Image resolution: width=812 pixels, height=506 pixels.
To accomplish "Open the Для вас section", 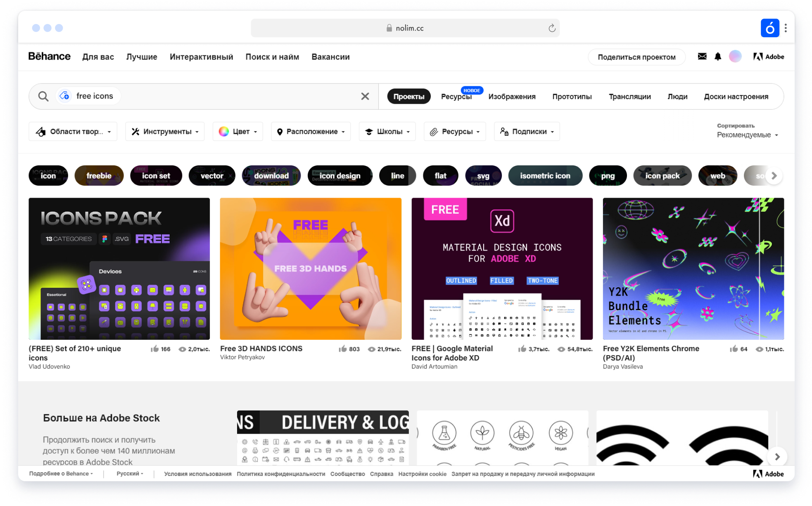I will tap(98, 57).
